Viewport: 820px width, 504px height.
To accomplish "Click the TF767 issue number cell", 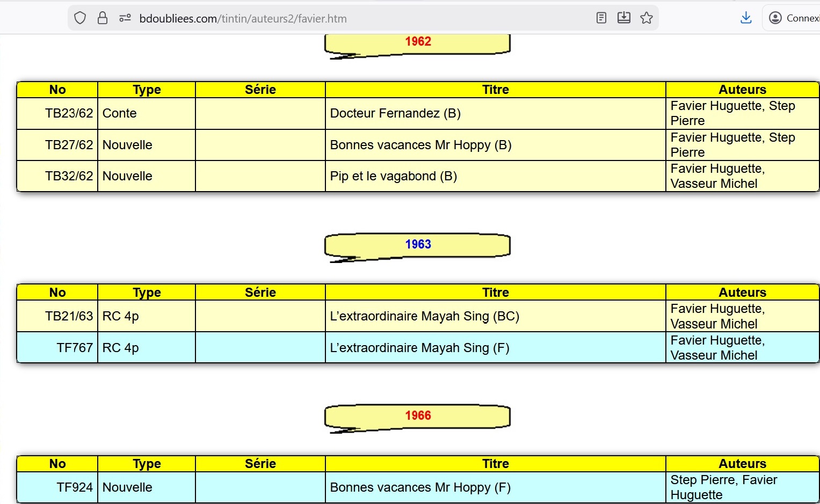I will click(x=75, y=348).
